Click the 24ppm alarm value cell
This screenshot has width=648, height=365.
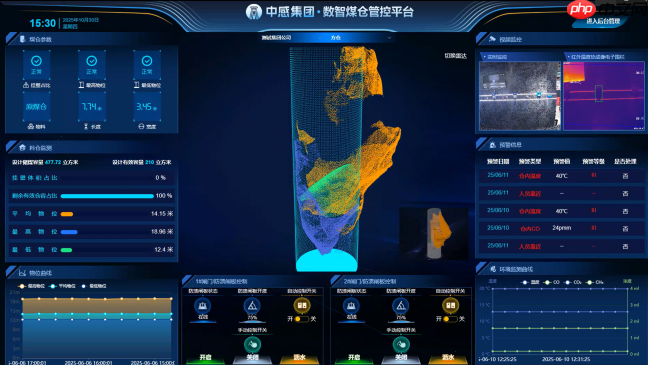(x=562, y=228)
